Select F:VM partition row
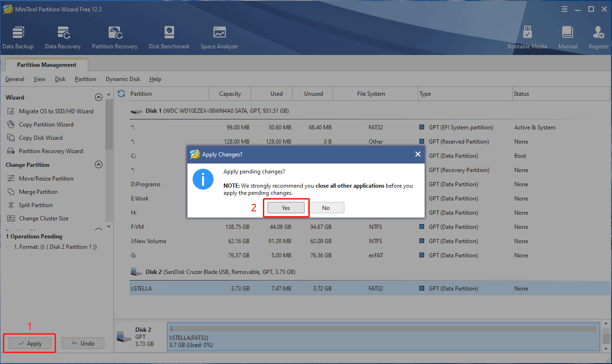The width and height of the screenshot is (612, 364). tap(369, 227)
